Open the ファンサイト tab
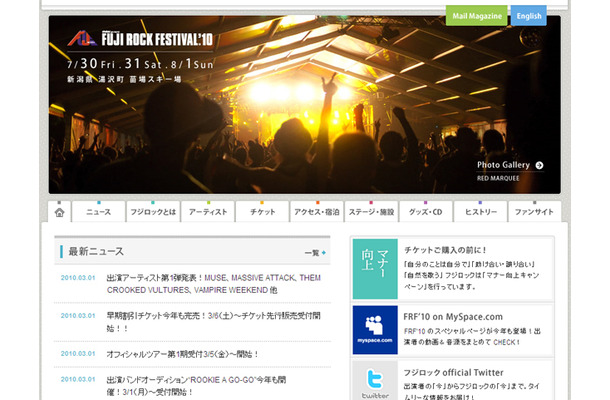Screen dimensions: 610x400 [x=535, y=212]
